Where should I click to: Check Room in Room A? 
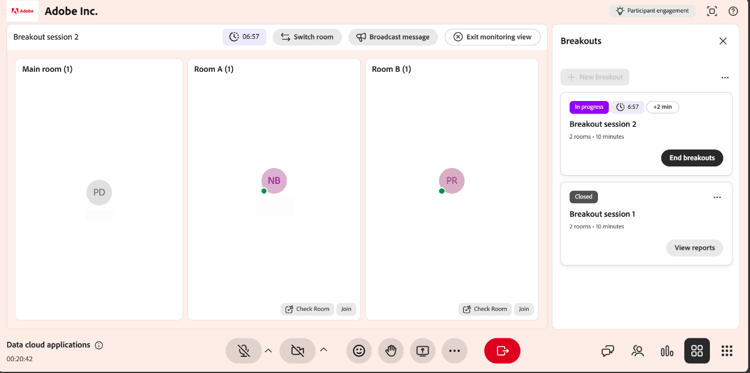(x=307, y=309)
